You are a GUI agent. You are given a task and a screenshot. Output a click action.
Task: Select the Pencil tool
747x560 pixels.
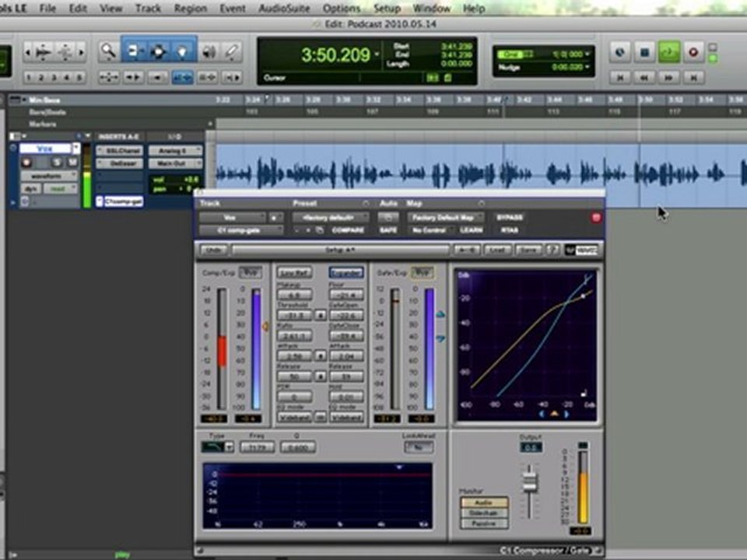[232, 51]
